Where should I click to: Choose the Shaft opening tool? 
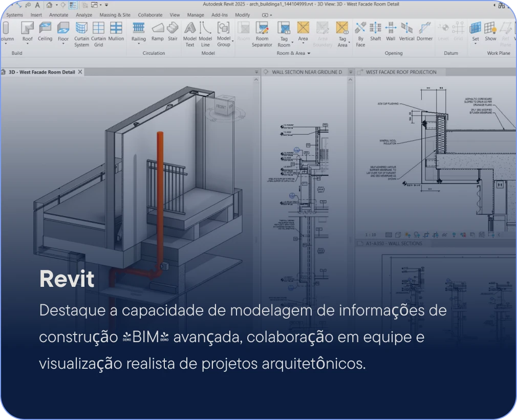tap(376, 32)
